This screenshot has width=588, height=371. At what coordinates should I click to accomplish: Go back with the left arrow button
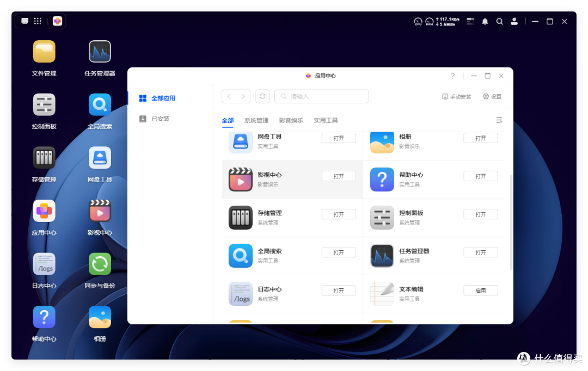coord(229,96)
